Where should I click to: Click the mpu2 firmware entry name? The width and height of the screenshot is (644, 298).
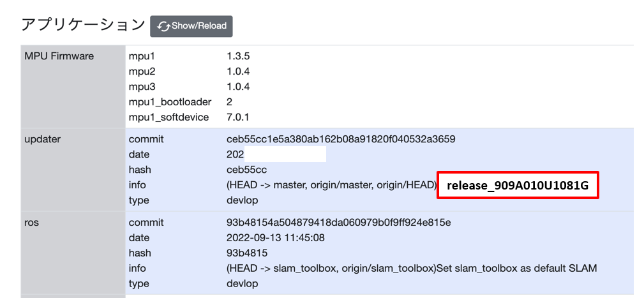point(142,71)
